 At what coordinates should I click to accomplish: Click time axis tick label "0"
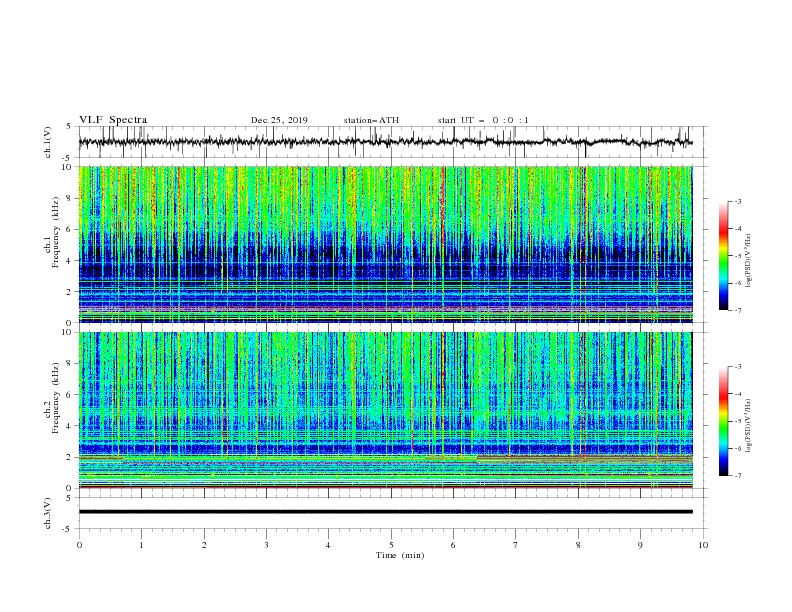point(79,545)
